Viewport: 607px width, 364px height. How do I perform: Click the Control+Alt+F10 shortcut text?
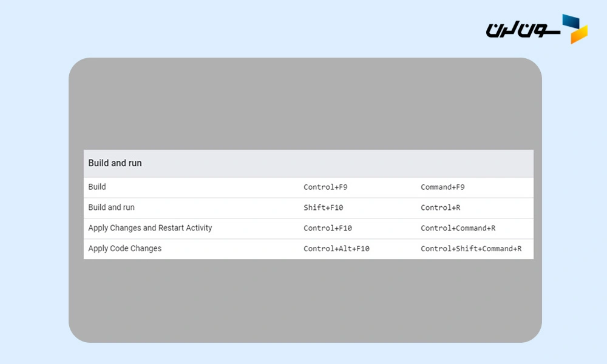click(x=336, y=249)
